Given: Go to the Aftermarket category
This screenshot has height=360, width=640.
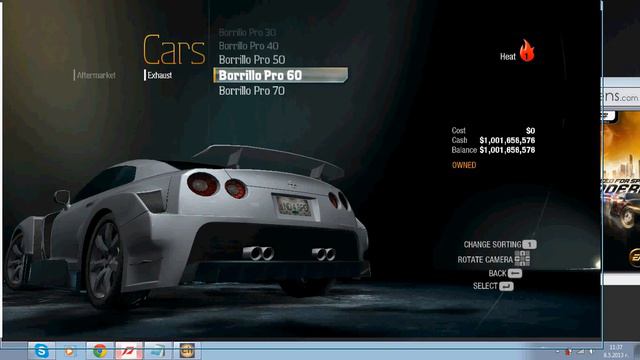Looking at the screenshot, I should pyautogui.click(x=96, y=75).
